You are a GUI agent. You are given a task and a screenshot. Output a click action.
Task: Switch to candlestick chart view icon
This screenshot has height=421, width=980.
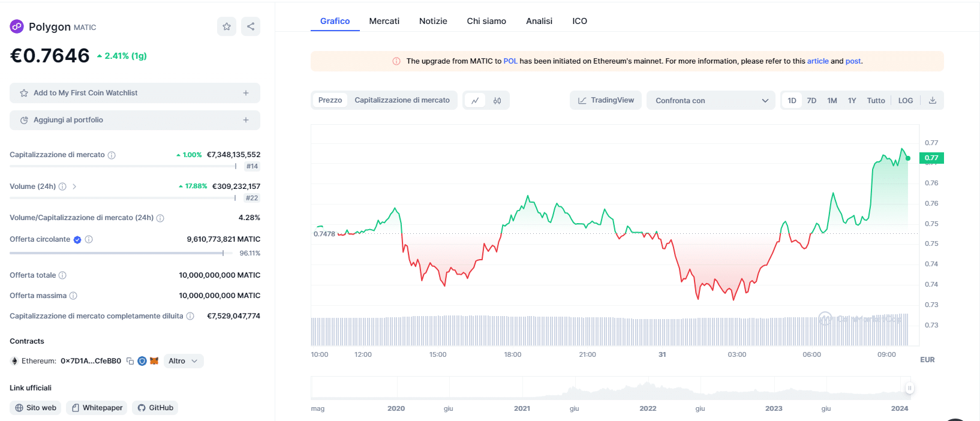(497, 101)
